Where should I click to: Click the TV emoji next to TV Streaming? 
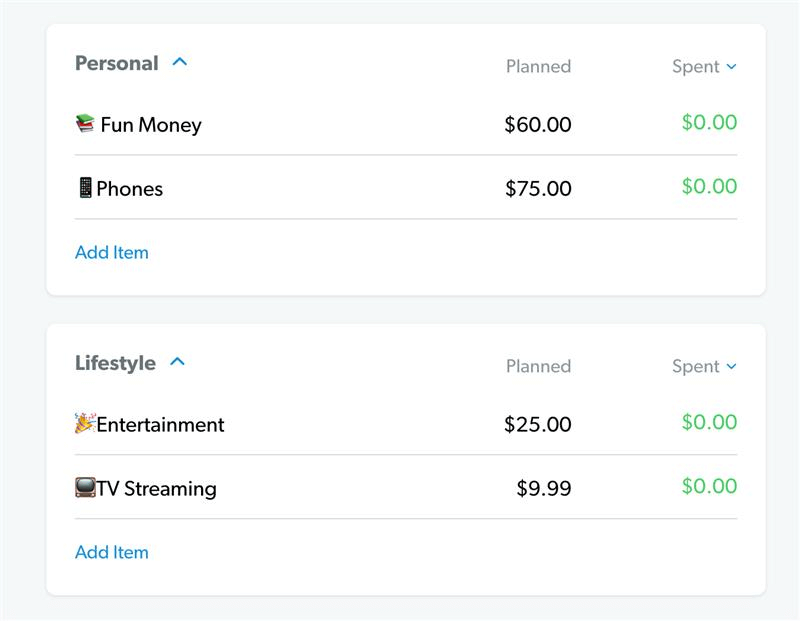pyautogui.click(x=85, y=486)
